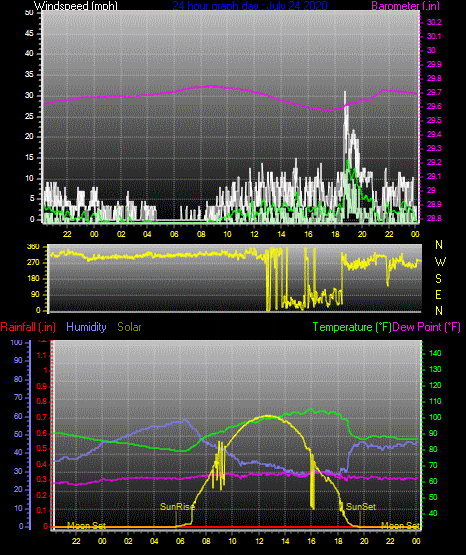Click hour '18' on windspeed graph time axis
This screenshot has height=555, width=466.
(335, 234)
